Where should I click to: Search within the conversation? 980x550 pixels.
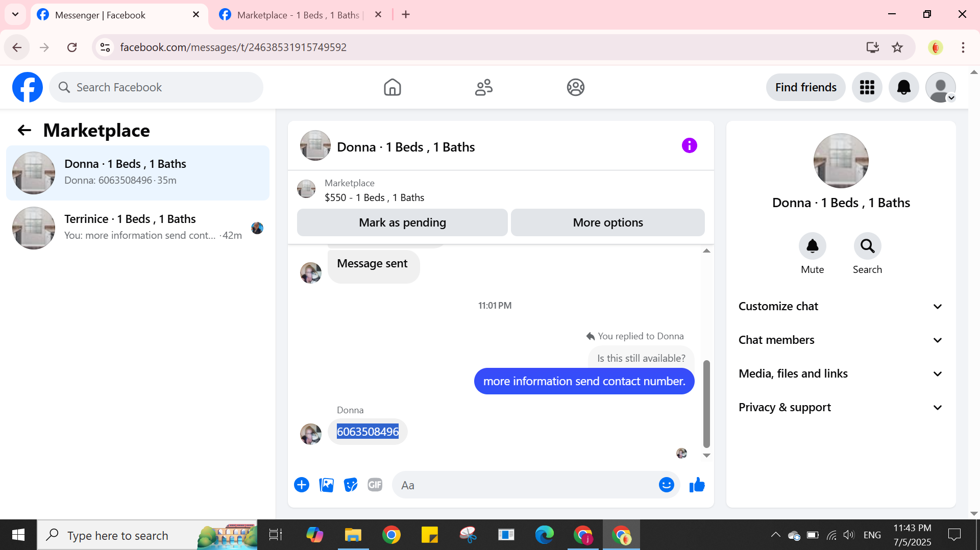tap(867, 246)
